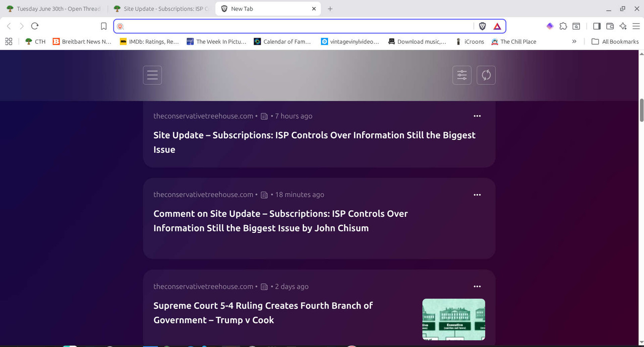
Task: Open a new tab with plus button
Action: click(x=330, y=9)
